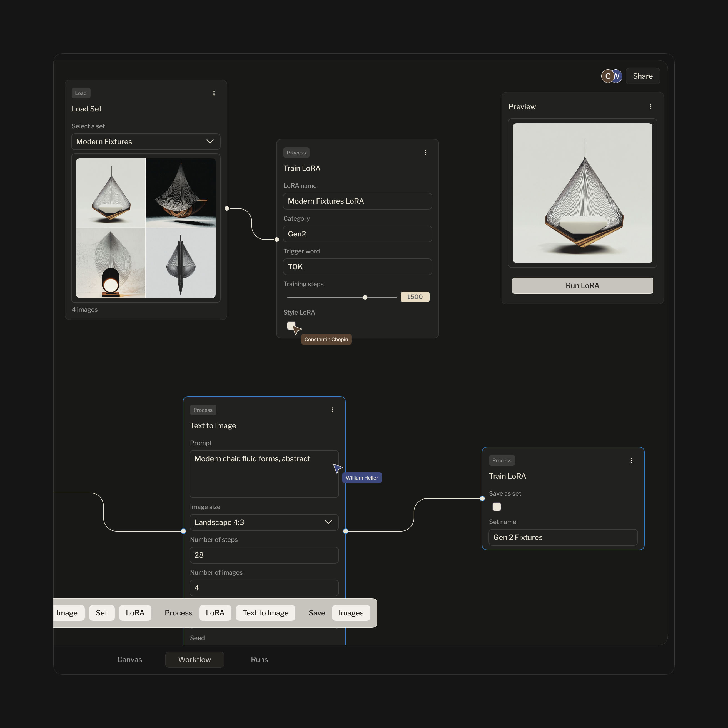Click the Category field showing Gen2

[x=358, y=234]
